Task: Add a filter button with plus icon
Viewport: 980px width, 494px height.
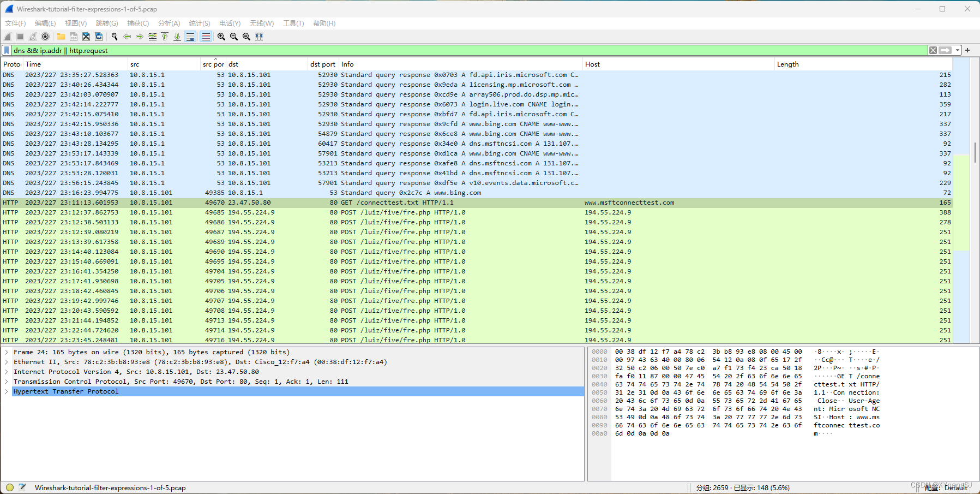Action: point(967,50)
